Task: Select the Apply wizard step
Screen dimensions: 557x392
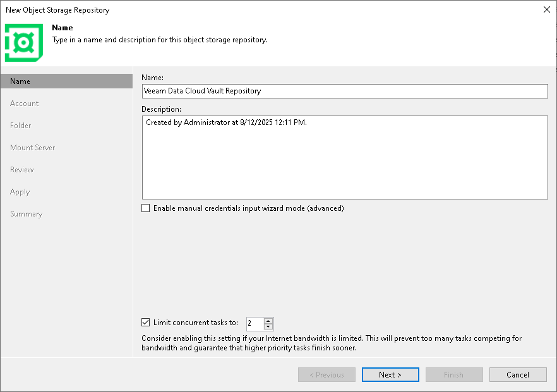Action: [20, 192]
